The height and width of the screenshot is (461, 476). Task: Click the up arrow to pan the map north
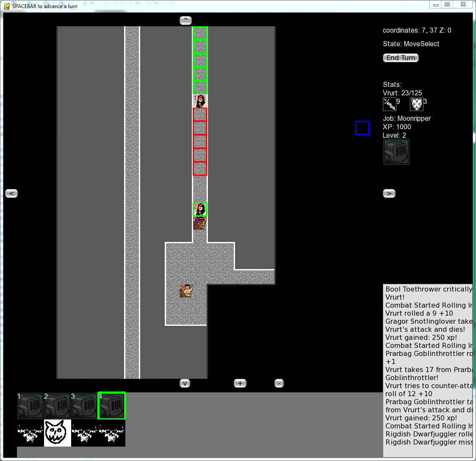[x=185, y=20]
